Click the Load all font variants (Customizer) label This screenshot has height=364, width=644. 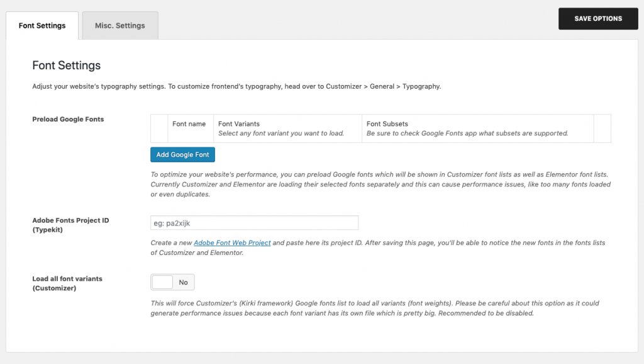(x=67, y=283)
